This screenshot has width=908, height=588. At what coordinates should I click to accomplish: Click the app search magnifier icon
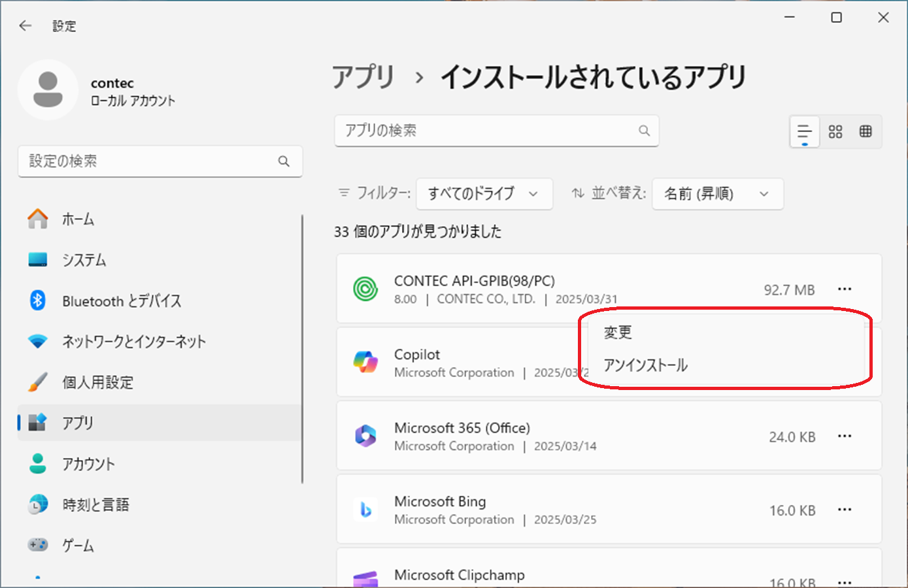[x=644, y=131]
